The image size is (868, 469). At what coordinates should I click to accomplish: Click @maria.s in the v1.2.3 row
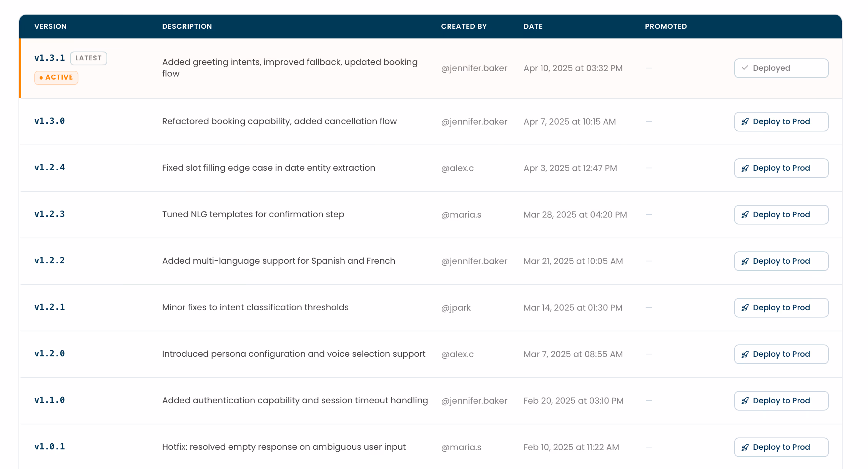pos(461,215)
